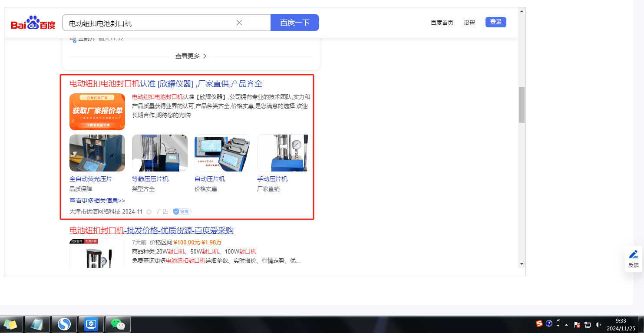Click the 自动压片机 text link
Screen dimensions: 644x333
click(x=210, y=179)
